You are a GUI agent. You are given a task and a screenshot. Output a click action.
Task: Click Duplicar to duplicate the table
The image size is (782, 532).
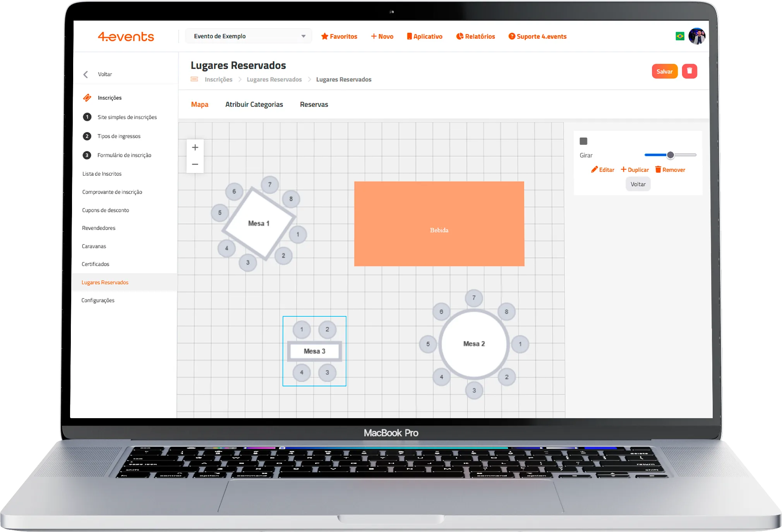(x=635, y=170)
